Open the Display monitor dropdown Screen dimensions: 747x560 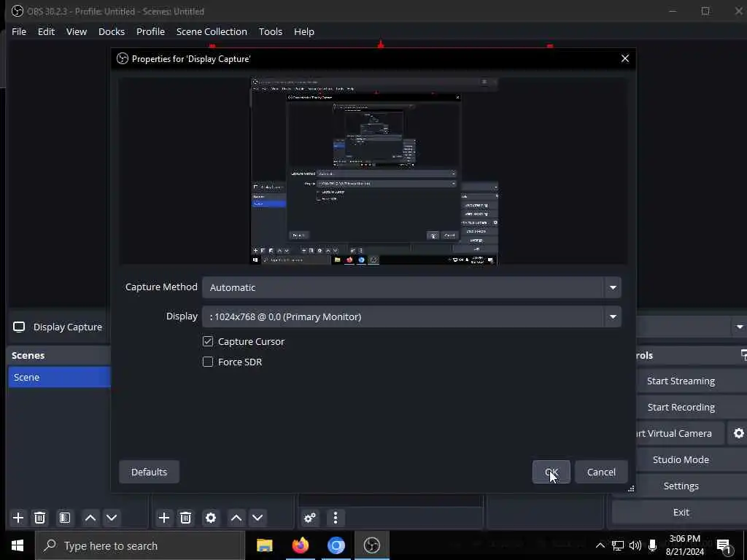point(411,316)
